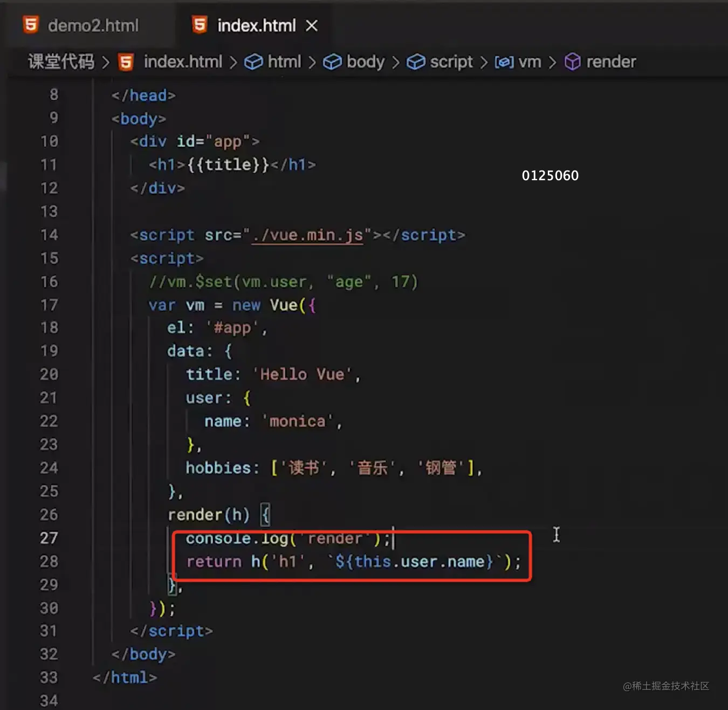728x710 pixels.
Task: Click line number 8 in the gutter
Action: [54, 95]
